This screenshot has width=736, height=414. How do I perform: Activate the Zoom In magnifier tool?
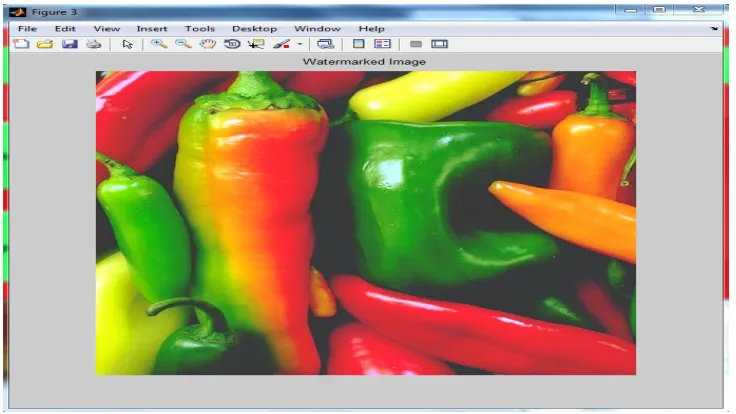[159, 44]
